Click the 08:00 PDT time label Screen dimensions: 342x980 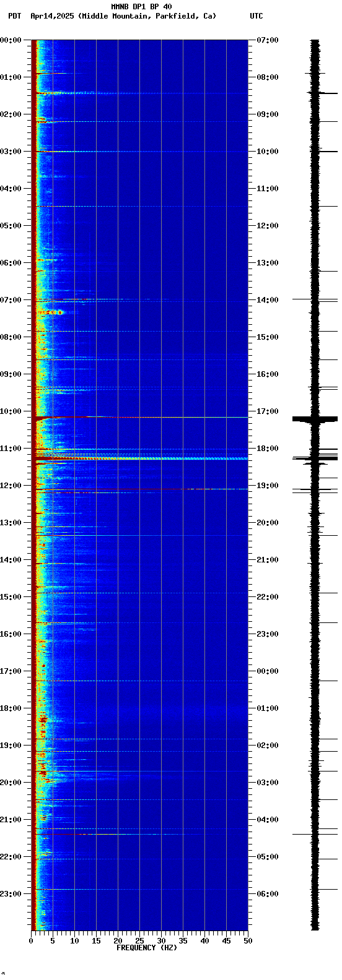point(11,337)
